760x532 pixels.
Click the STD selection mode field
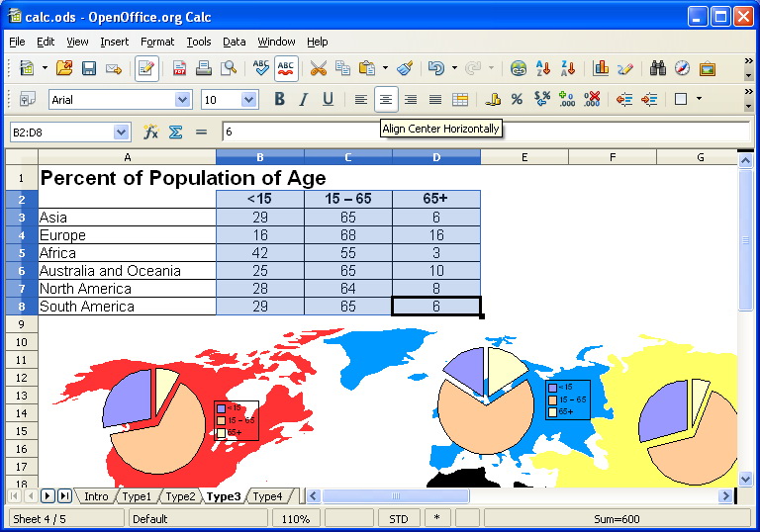coord(398,518)
